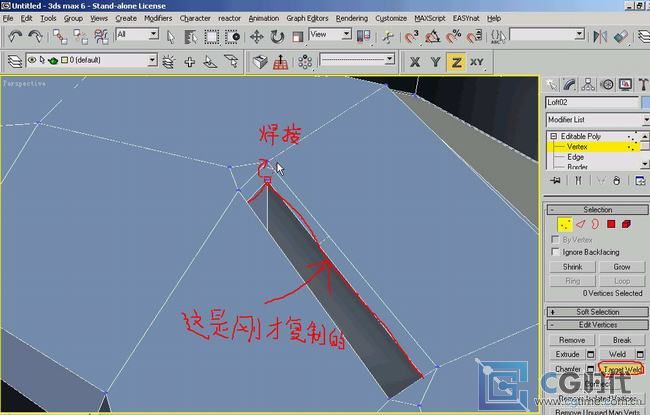The width and height of the screenshot is (650, 415).
Task: Click the Mirror tool icon
Action: [600, 36]
